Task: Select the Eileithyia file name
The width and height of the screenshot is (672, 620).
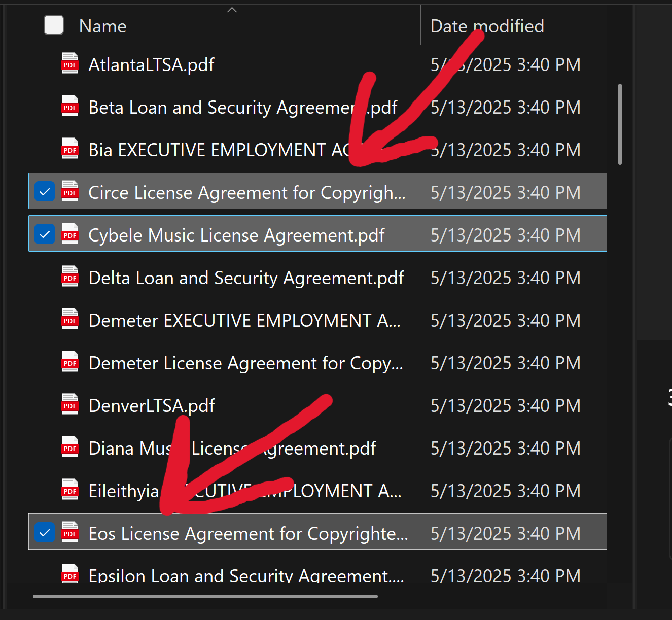Action: point(124,491)
